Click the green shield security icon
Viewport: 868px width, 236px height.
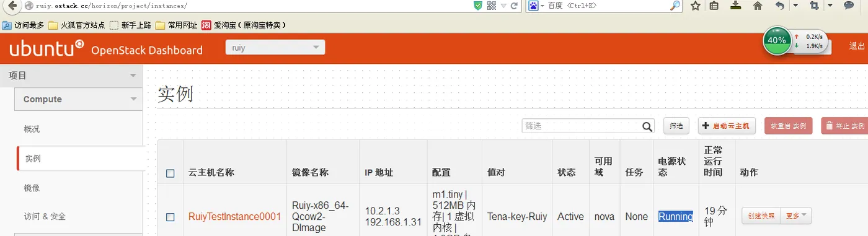(477, 6)
